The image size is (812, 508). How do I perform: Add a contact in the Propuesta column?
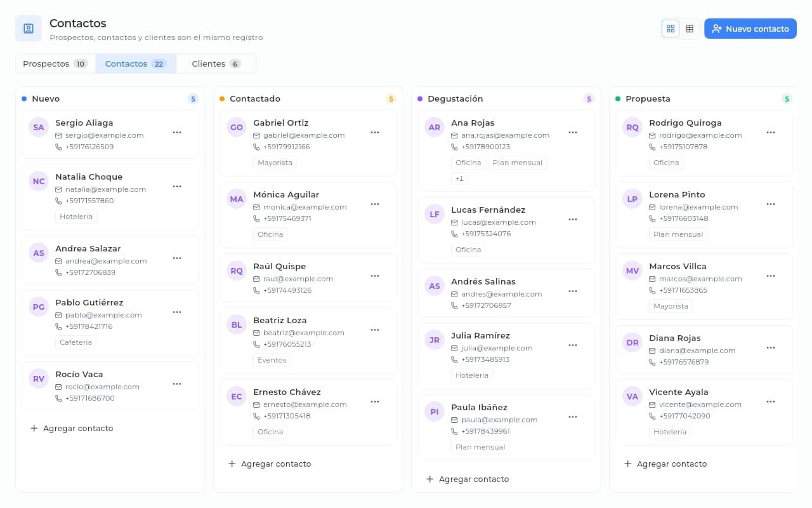pyautogui.click(x=665, y=464)
